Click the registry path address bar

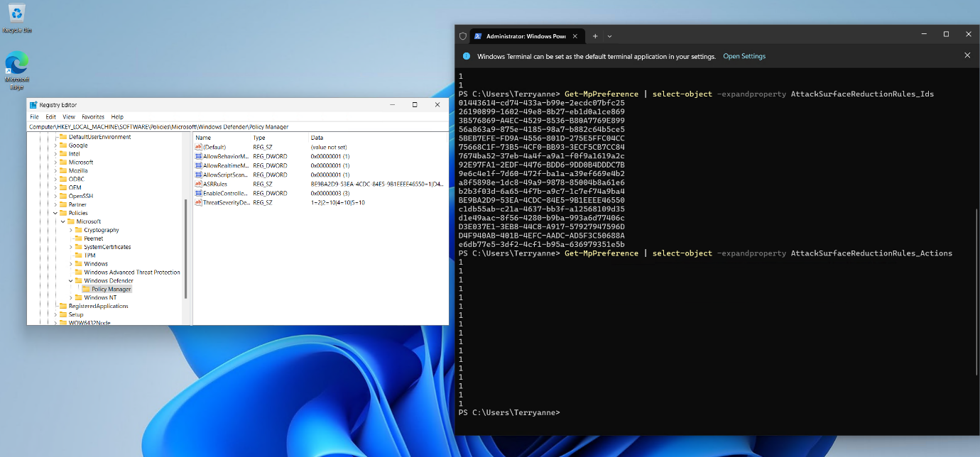pyautogui.click(x=178, y=128)
